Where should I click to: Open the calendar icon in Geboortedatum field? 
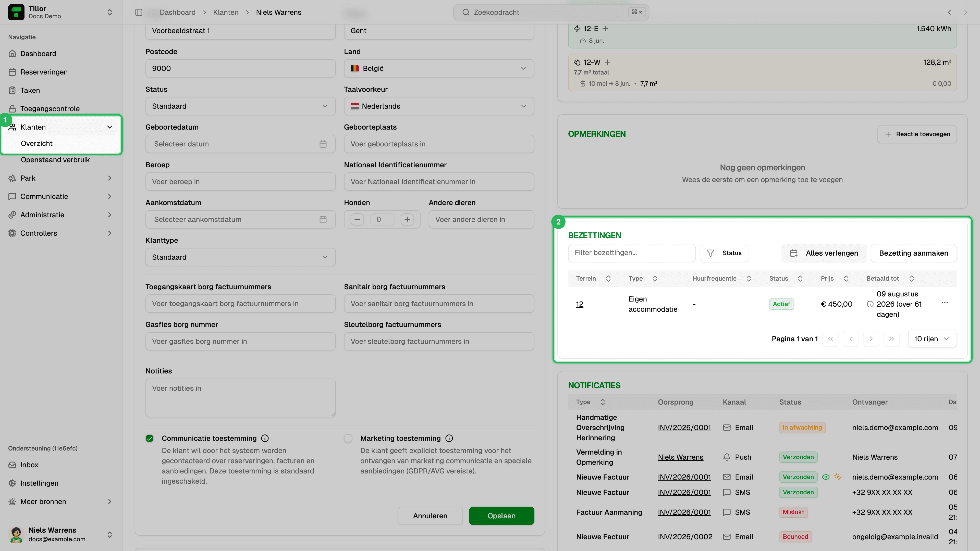point(323,144)
